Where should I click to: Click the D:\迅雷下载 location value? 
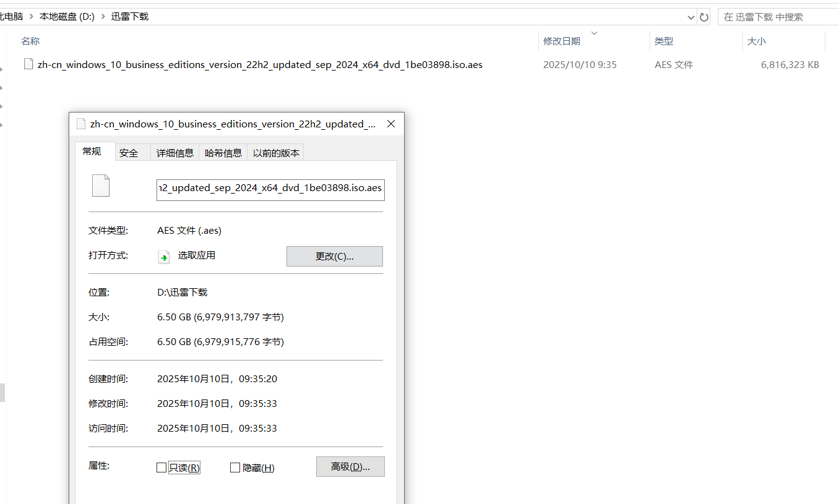pos(183,292)
